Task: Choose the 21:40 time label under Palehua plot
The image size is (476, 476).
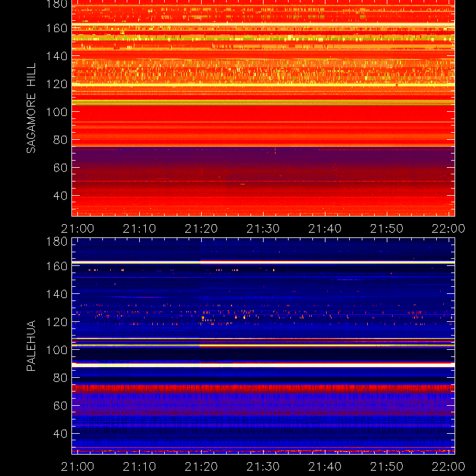Action: point(325,466)
